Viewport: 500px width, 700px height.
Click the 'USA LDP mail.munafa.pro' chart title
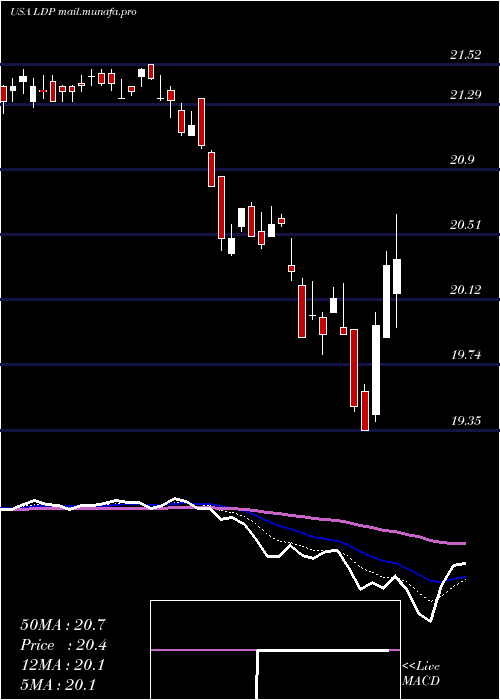click(73, 12)
